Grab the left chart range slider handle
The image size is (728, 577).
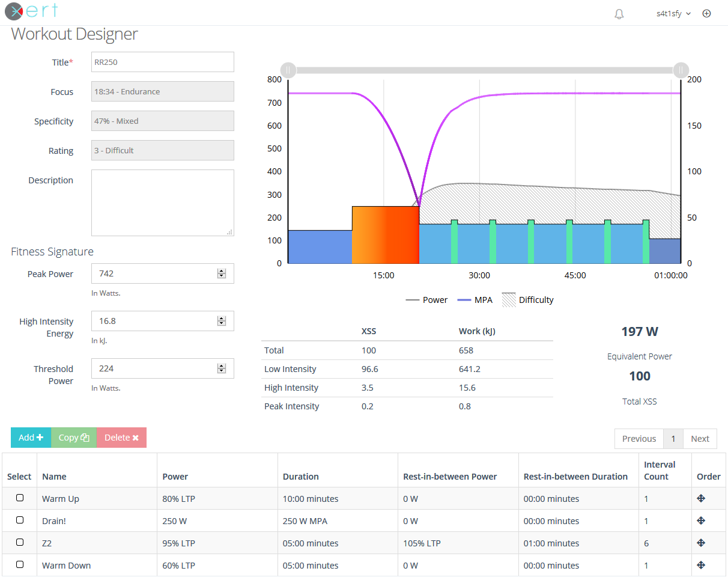click(x=288, y=70)
